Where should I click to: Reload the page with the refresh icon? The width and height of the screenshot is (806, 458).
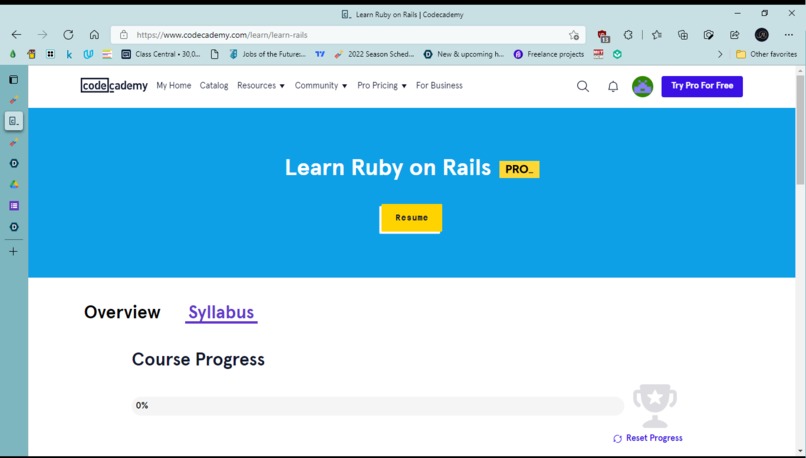(68, 35)
